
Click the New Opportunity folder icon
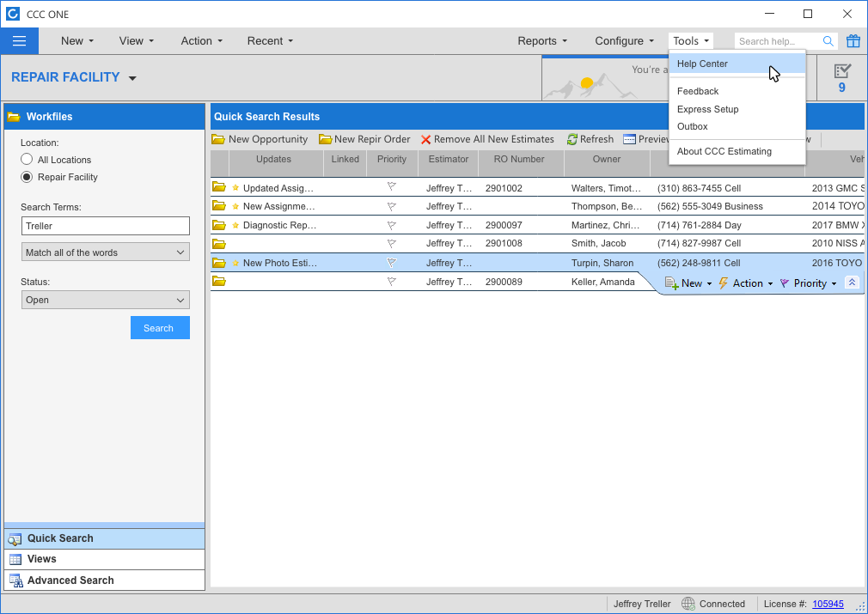(x=218, y=139)
